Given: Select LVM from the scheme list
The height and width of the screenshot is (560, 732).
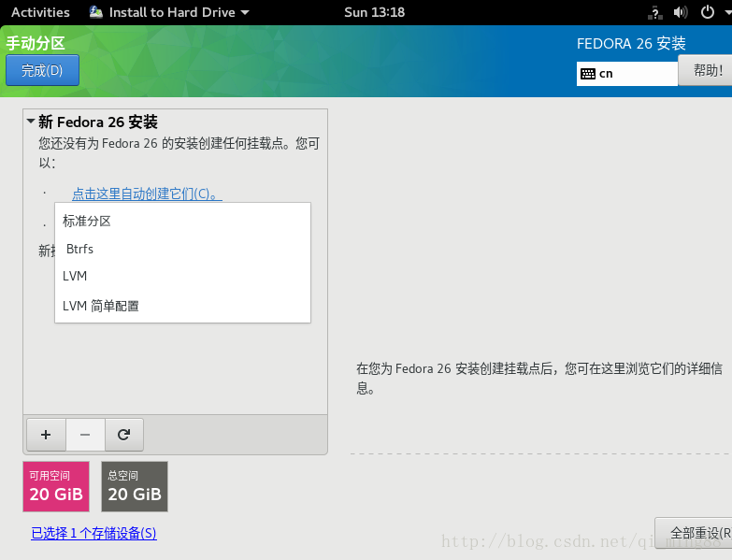Looking at the screenshot, I should click(182, 277).
